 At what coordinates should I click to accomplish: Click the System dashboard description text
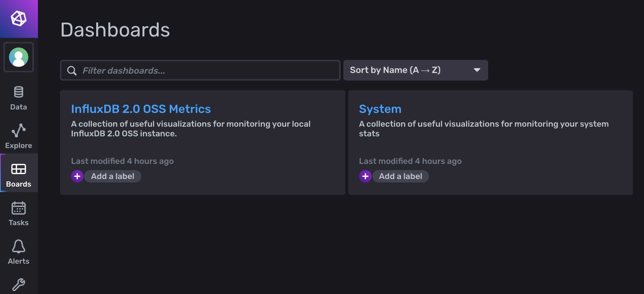[484, 129]
